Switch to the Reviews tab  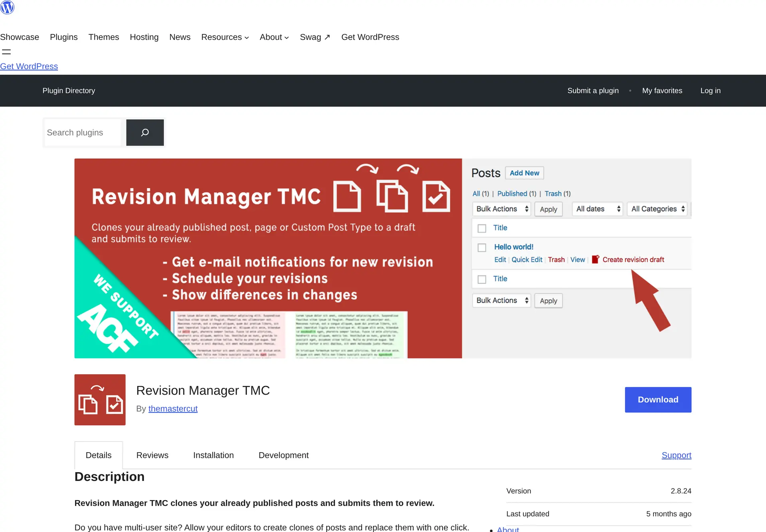(152, 455)
